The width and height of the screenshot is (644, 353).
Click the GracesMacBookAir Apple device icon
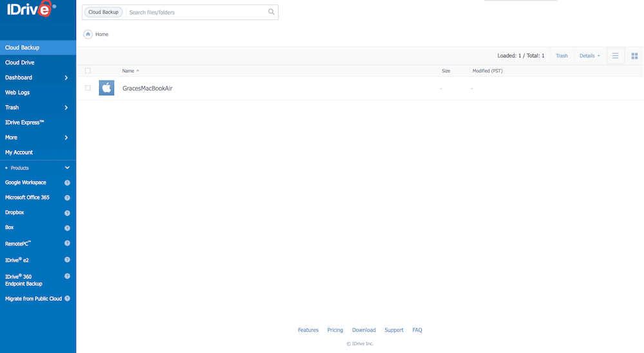pyautogui.click(x=106, y=88)
